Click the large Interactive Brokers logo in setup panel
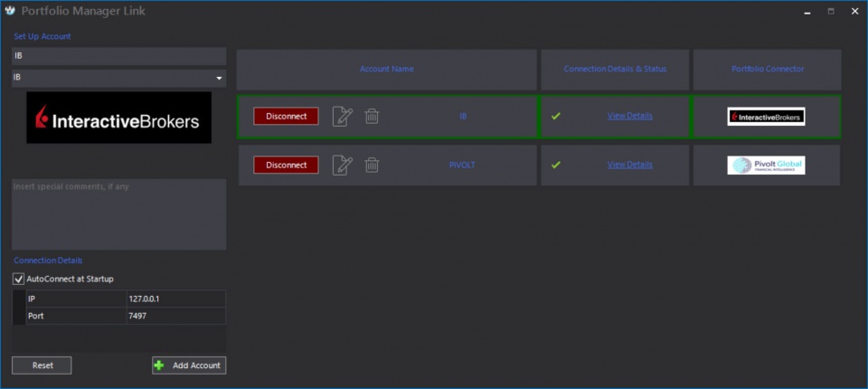This screenshot has width=868, height=389. (x=119, y=118)
